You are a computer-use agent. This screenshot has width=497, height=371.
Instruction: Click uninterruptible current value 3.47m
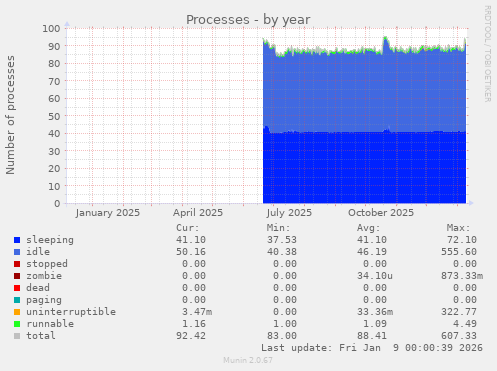pyautogui.click(x=197, y=312)
